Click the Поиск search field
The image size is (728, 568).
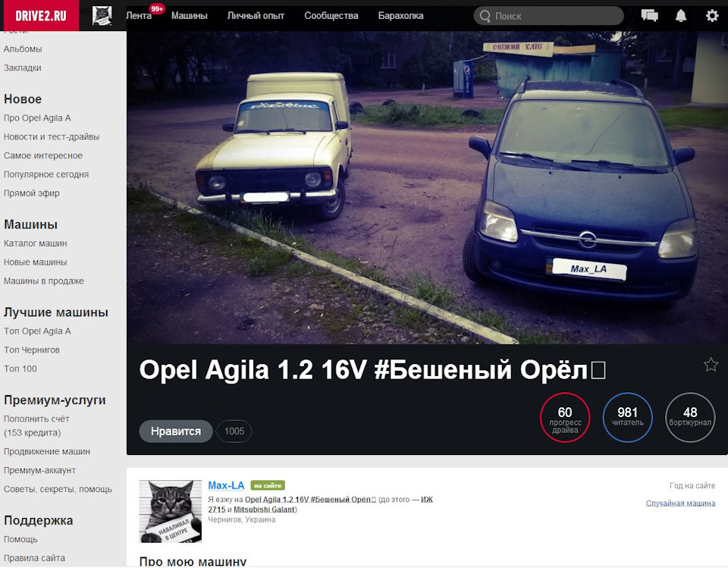pyautogui.click(x=548, y=16)
